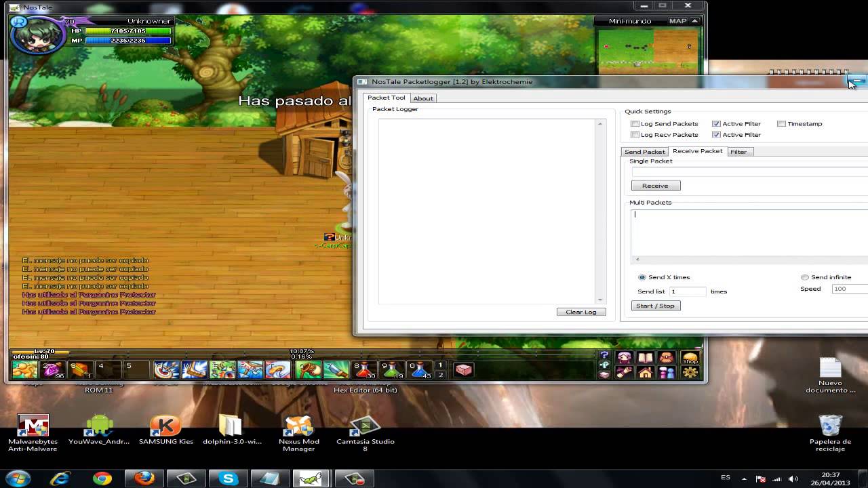Click the Speed value field

point(850,289)
